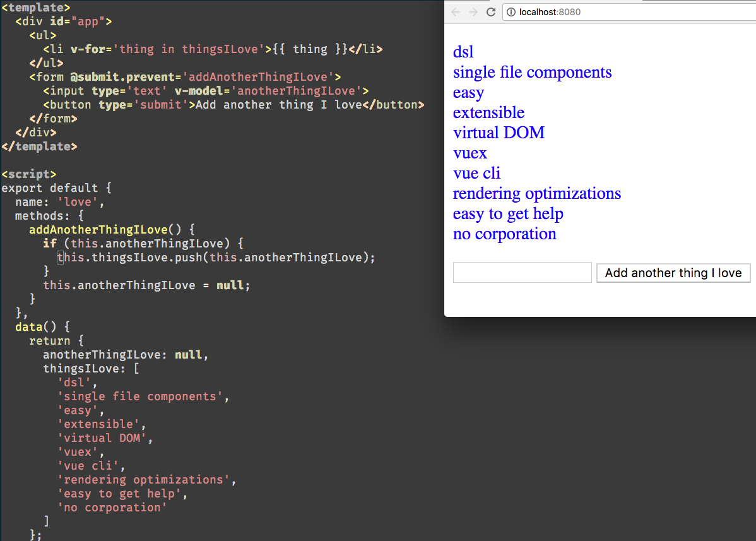Click the browser forward arrow
Image resolution: width=756 pixels, height=541 pixels.
click(x=473, y=12)
